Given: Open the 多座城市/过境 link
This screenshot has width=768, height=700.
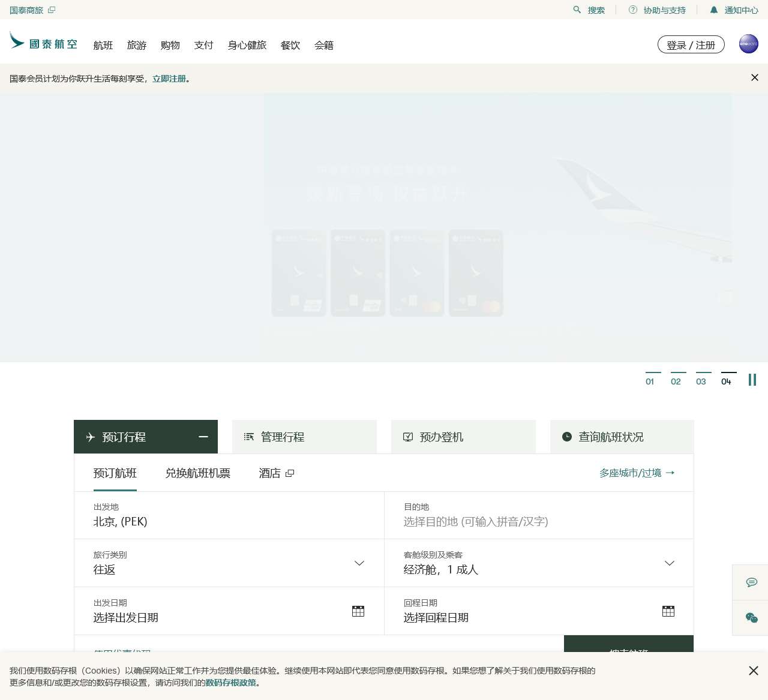Looking at the screenshot, I should [x=637, y=473].
